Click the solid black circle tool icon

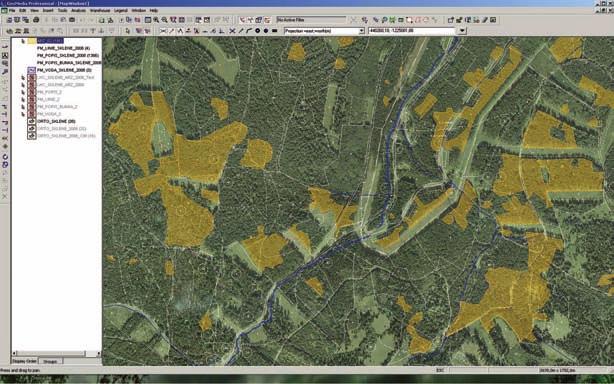coord(266,31)
